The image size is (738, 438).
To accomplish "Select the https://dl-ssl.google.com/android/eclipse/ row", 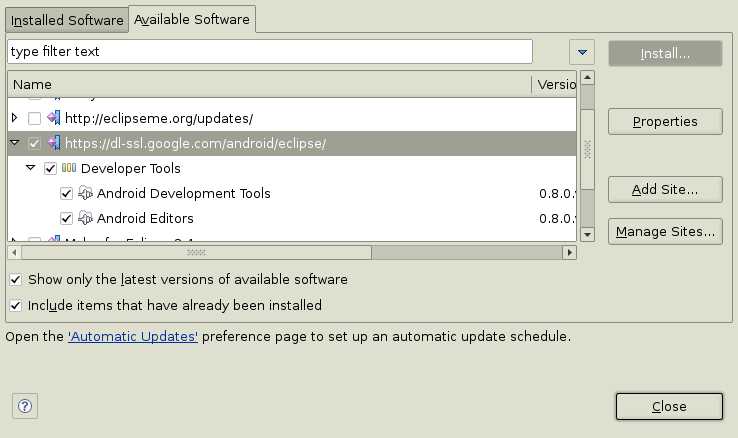I will pos(292,143).
